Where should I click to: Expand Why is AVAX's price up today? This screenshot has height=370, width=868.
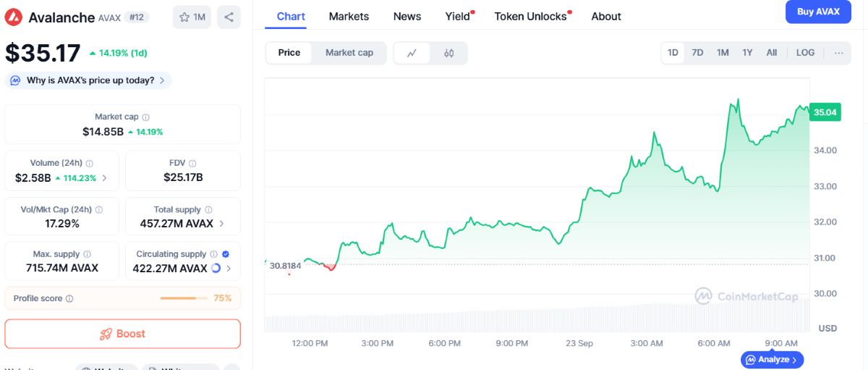pos(89,80)
